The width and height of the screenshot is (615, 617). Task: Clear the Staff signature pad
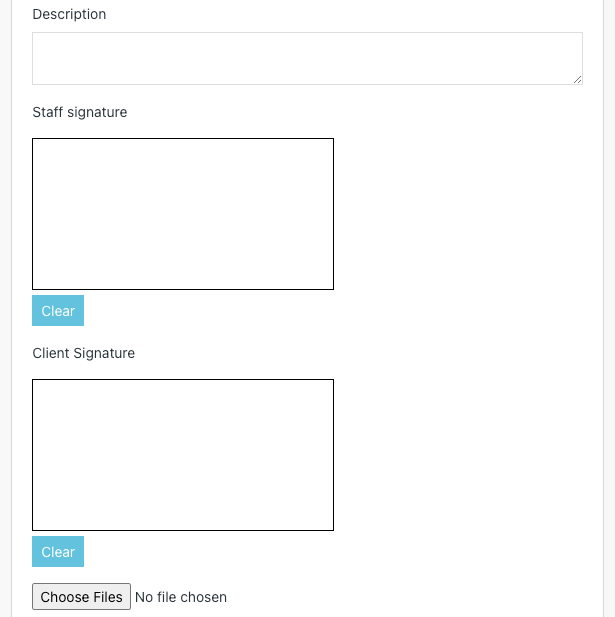click(58, 310)
